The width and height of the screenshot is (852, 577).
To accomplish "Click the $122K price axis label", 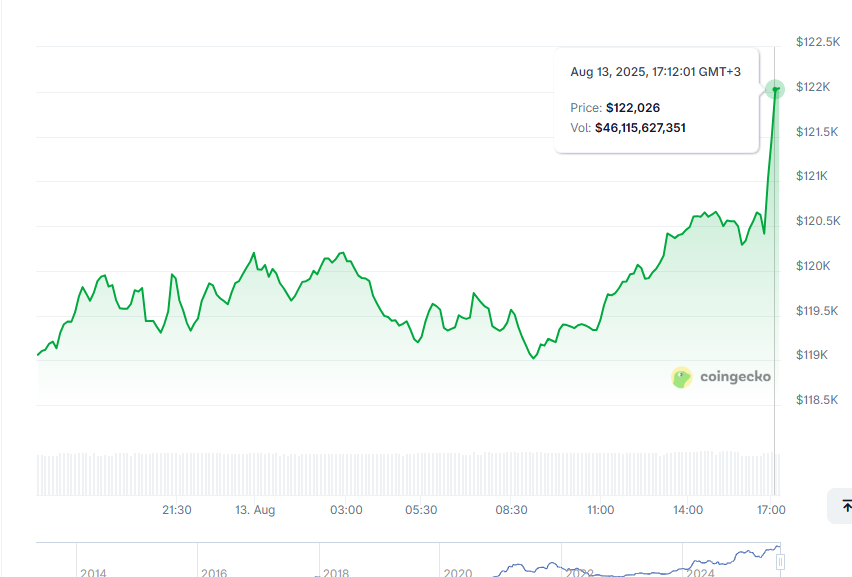I will click(x=813, y=87).
